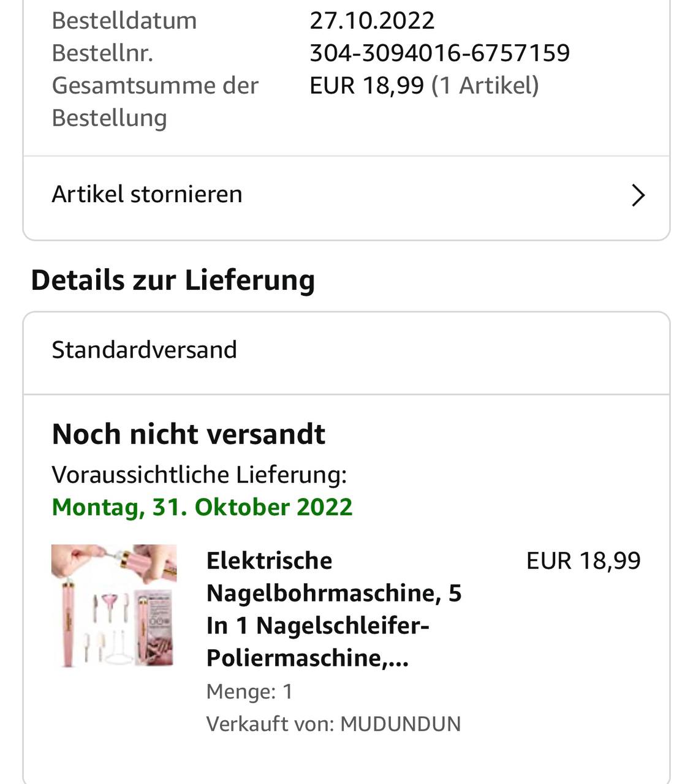The image size is (693, 784).
Task: Click the (1 Artikel) item count text
Action: [485, 86]
